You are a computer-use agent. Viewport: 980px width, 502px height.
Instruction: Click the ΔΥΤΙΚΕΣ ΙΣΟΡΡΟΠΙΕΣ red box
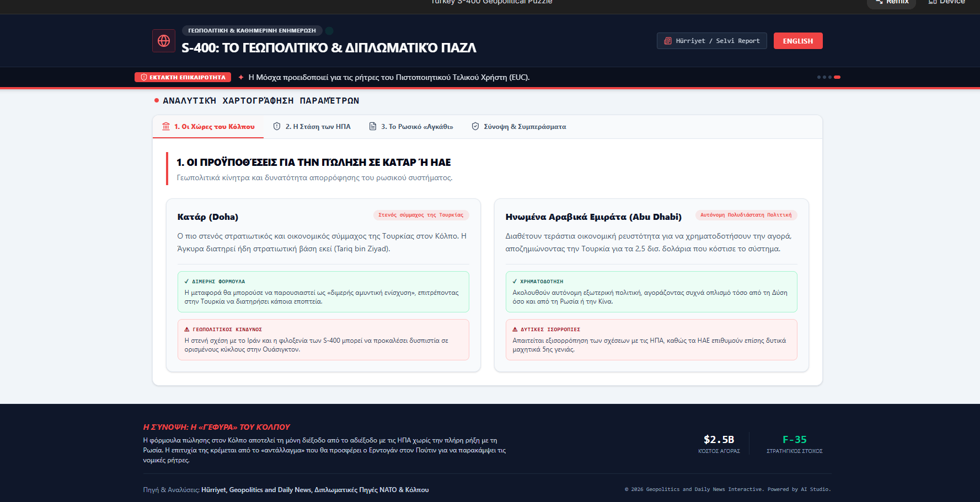click(651, 339)
